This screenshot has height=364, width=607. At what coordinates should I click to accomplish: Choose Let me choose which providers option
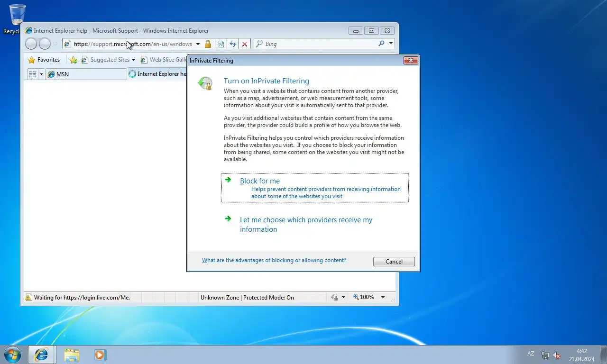click(306, 224)
